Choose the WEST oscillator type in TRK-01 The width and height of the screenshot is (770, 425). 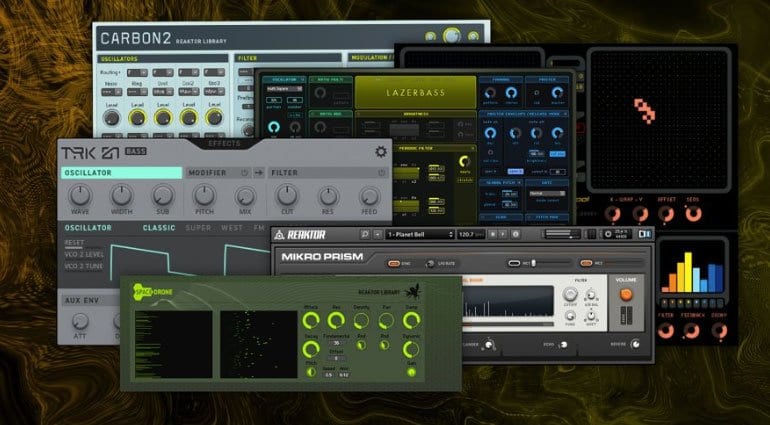point(232,228)
